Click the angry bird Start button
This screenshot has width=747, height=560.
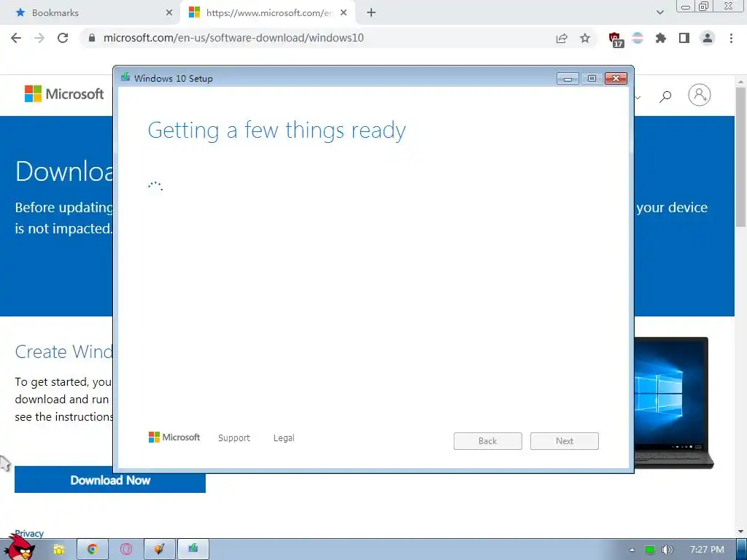[x=20, y=548]
